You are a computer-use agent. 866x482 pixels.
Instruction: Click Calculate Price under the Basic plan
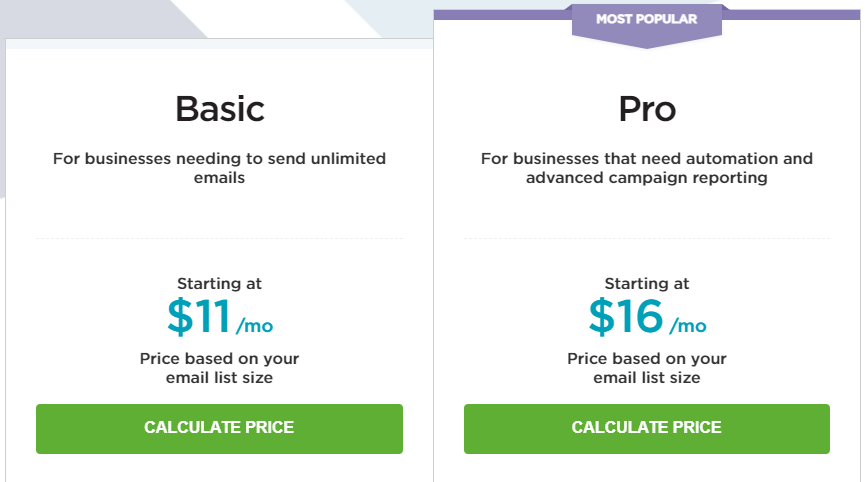pos(219,428)
